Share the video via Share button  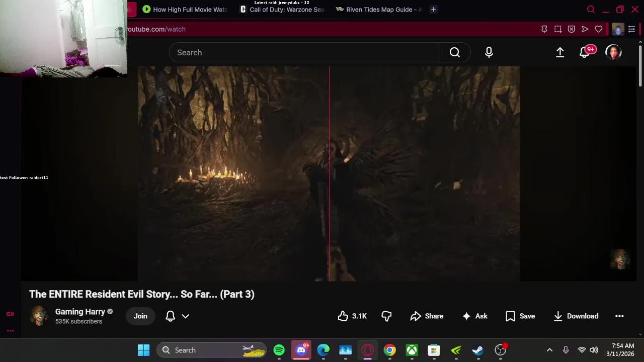pyautogui.click(x=427, y=316)
